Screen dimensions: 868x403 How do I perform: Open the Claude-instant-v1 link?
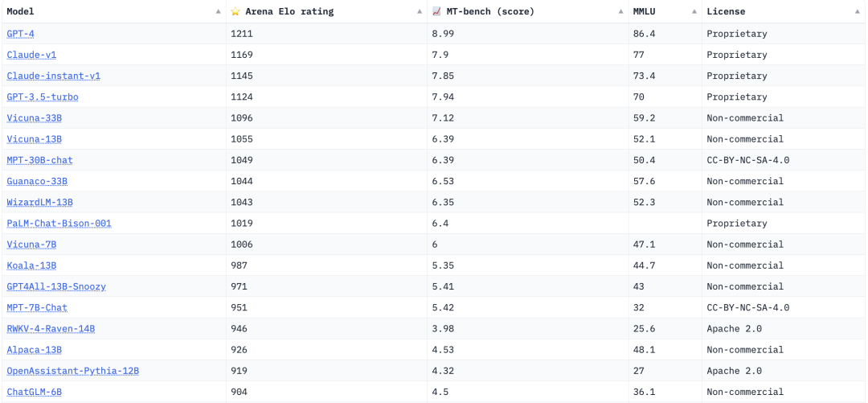53,76
